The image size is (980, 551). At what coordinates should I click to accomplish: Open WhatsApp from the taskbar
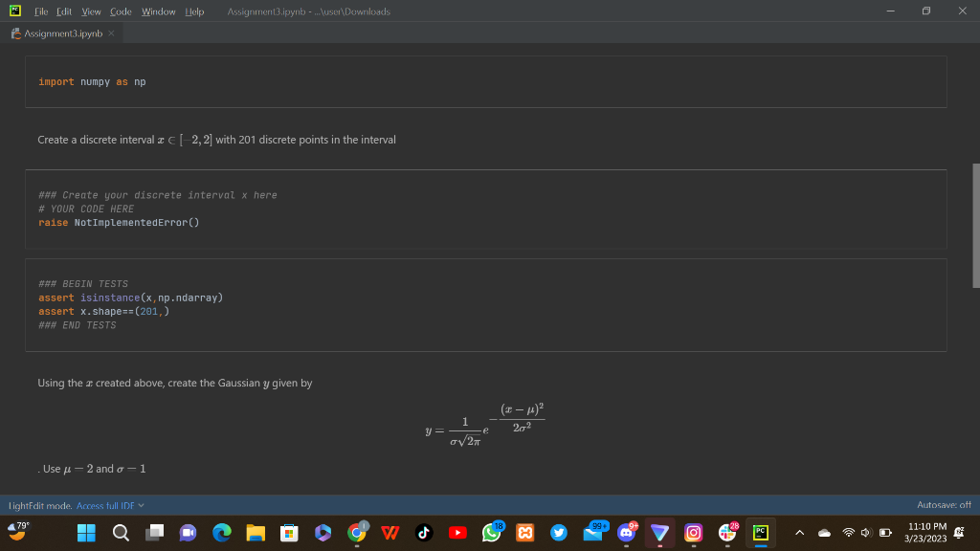[491, 534]
